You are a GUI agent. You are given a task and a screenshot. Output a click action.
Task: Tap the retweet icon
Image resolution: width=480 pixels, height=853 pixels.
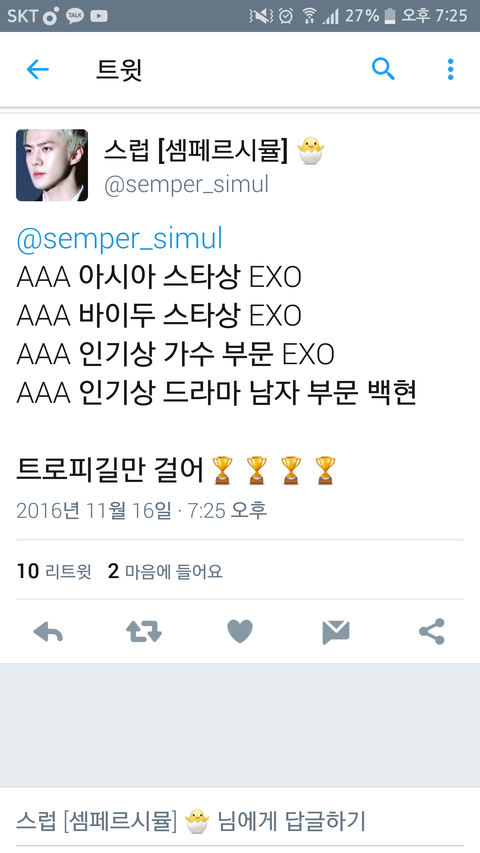(144, 632)
